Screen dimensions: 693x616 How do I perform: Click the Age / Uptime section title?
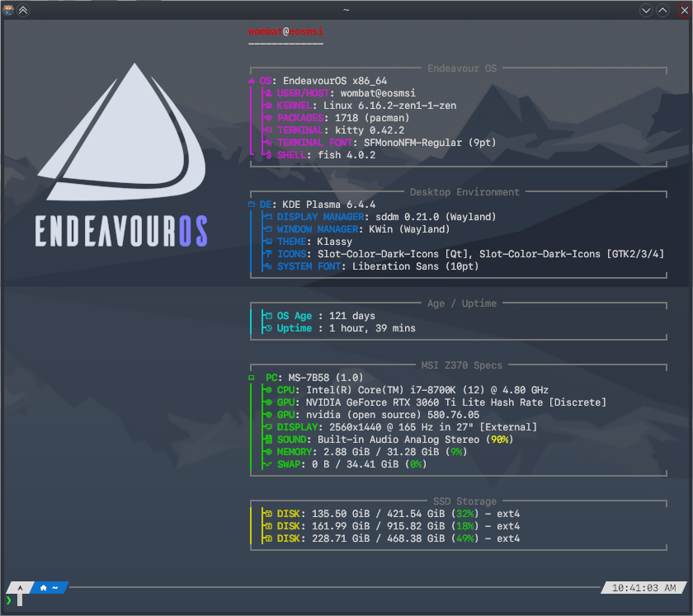462,303
